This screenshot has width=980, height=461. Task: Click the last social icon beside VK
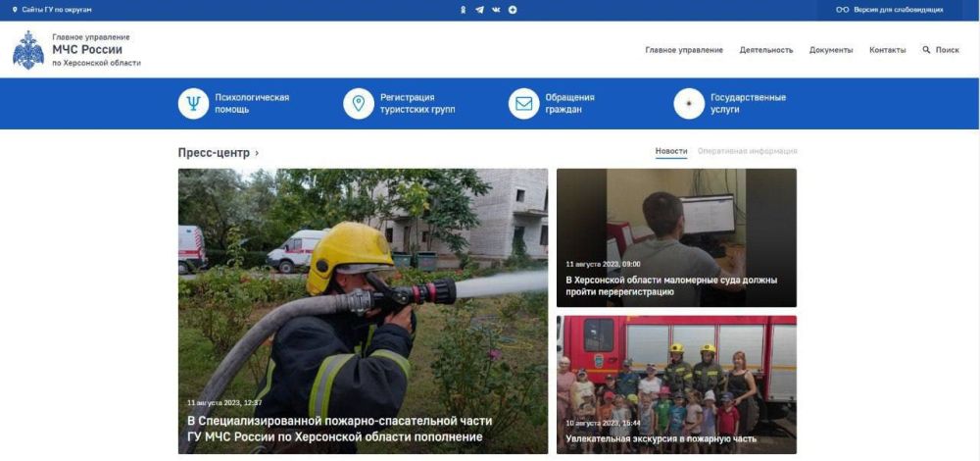513,10
